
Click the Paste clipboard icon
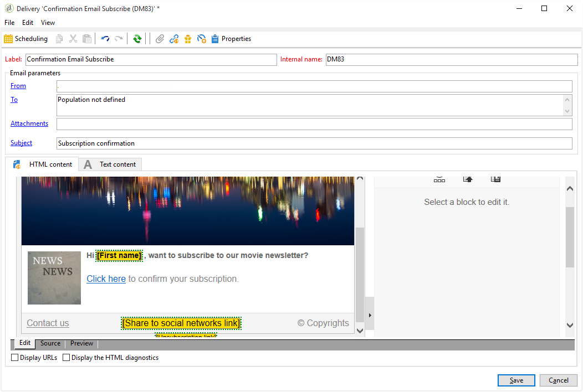tap(87, 39)
